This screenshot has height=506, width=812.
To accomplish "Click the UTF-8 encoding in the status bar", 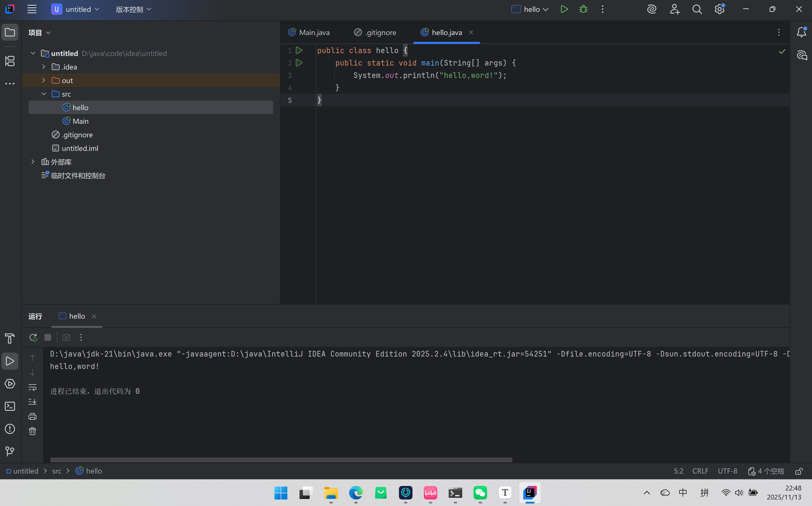I will [x=727, y=471].
